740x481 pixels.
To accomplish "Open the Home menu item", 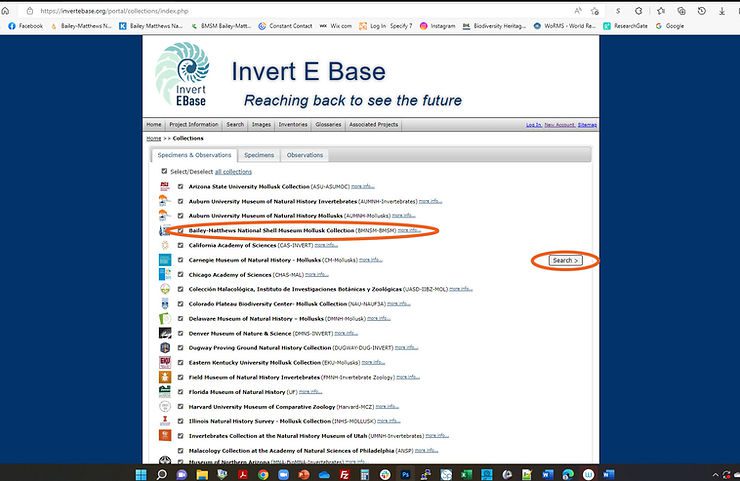I will coord(154,125).
